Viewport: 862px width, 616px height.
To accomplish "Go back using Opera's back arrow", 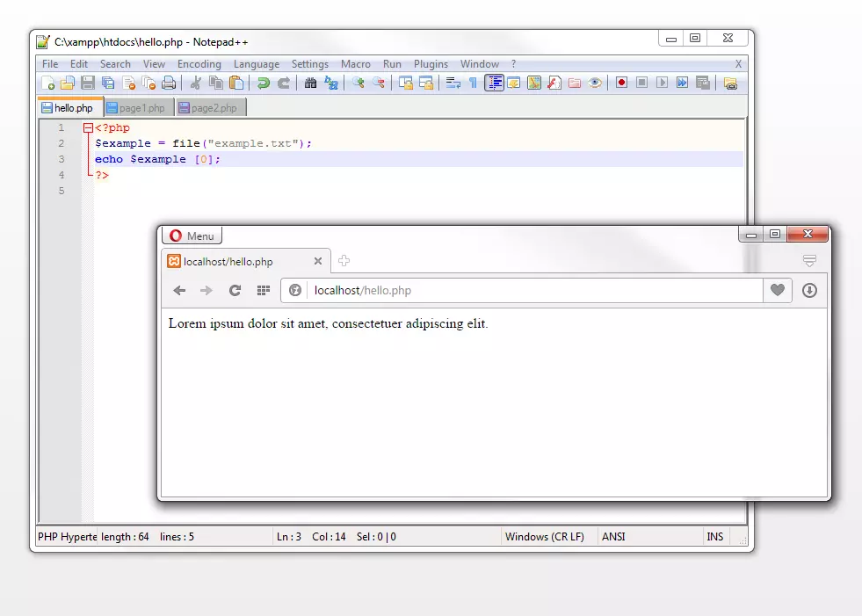I will 180,290.
